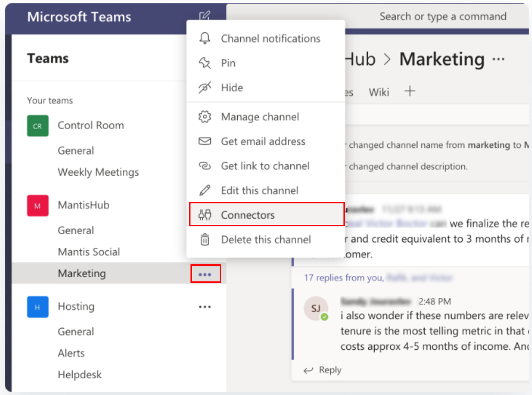Open more options next to Marketing channel
This screenshot has height=395, width=532.
(x=205, y=274)
